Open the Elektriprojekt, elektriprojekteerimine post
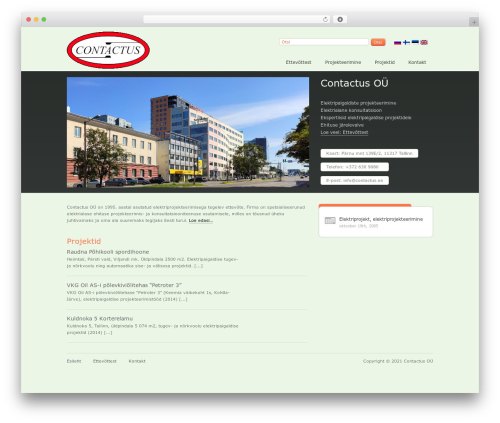 381,219
